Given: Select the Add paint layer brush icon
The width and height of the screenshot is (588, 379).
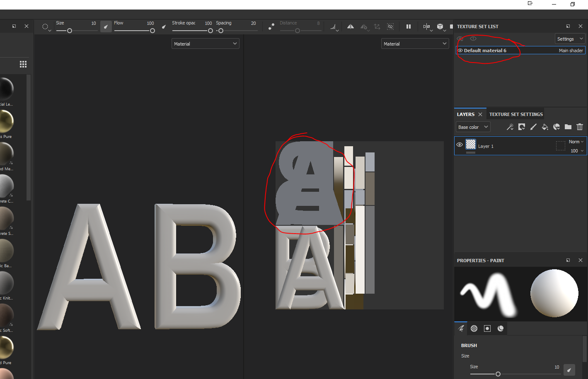Looking at the screenshot, I should click(533, 127).
